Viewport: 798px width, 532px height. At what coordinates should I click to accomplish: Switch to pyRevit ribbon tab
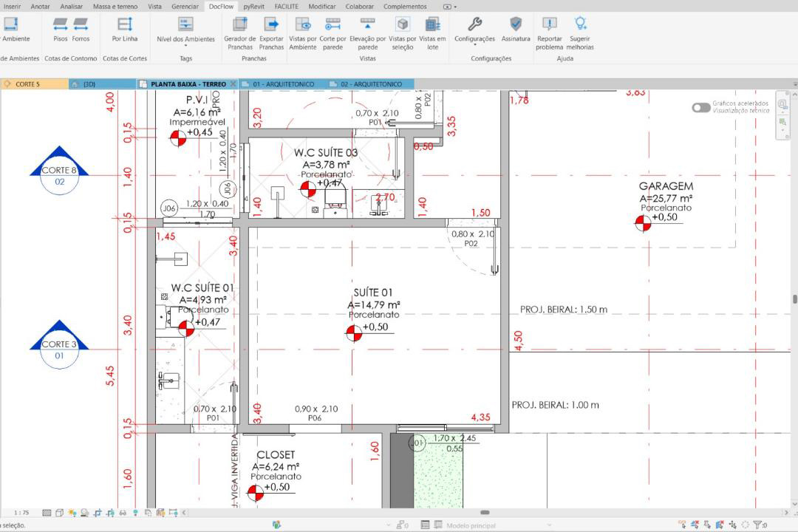[x=253, y=7]
